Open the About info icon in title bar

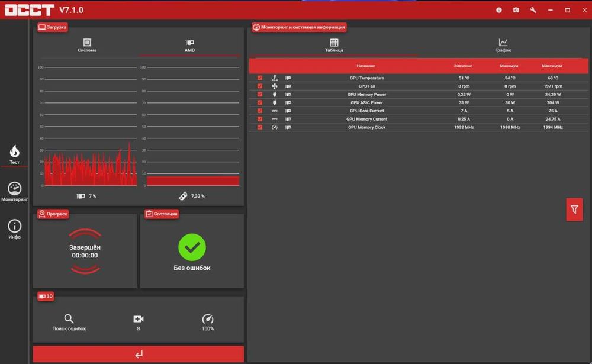point(498,10)
